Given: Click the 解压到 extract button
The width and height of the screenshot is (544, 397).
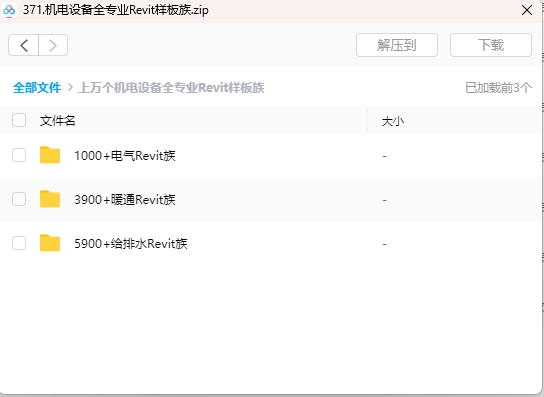Looking at the screenshot, I should (397, 45).
